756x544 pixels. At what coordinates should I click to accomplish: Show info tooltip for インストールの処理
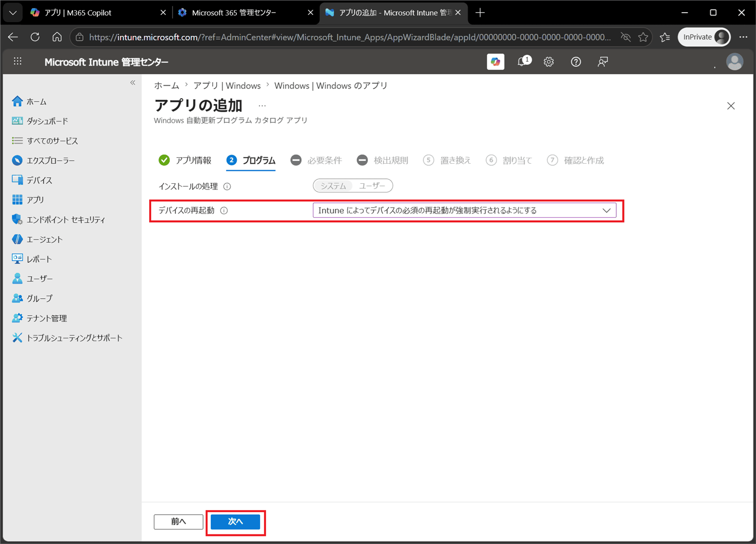(227, 186)
